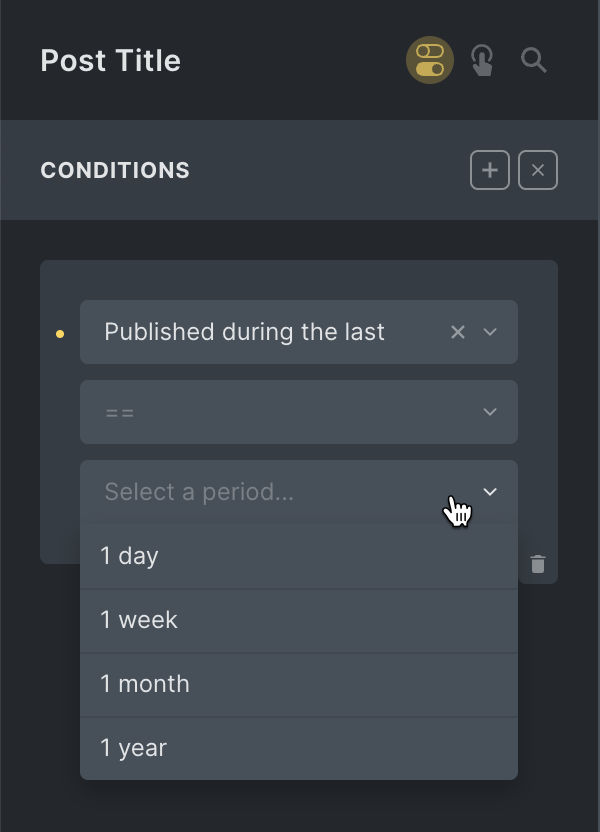Expand the chevron next to the clear X
Screen dimensions: 600x832
[490, 332]
